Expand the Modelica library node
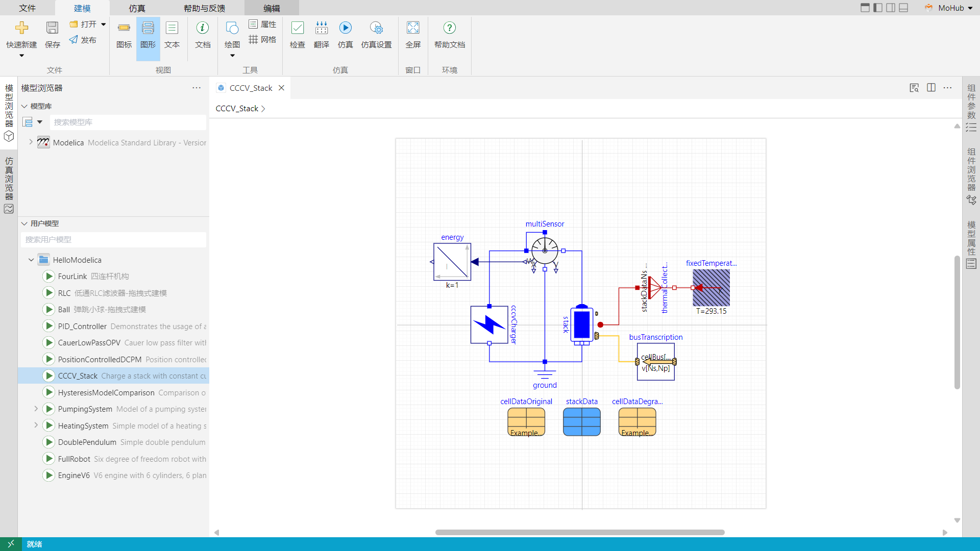Viewport: 980px width, 551px height. [31, 142]
